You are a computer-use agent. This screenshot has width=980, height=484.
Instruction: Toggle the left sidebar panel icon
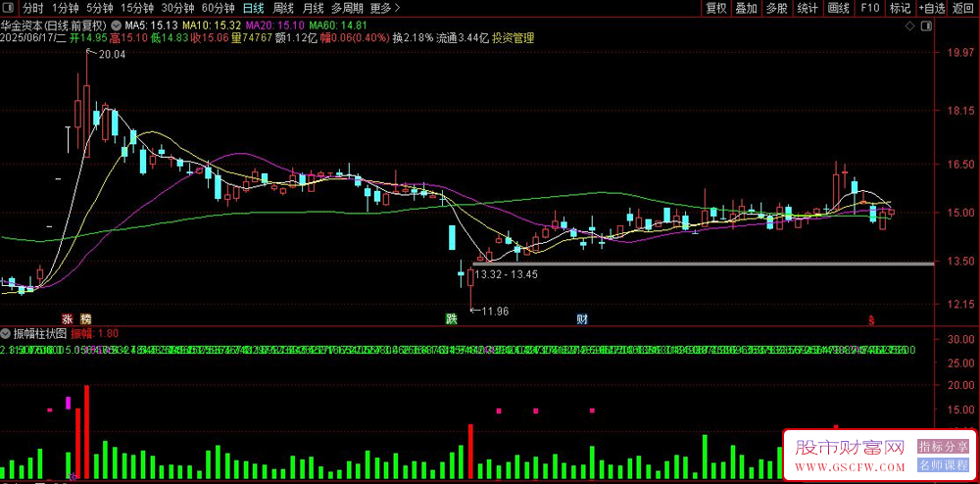[x=10, y=8]
